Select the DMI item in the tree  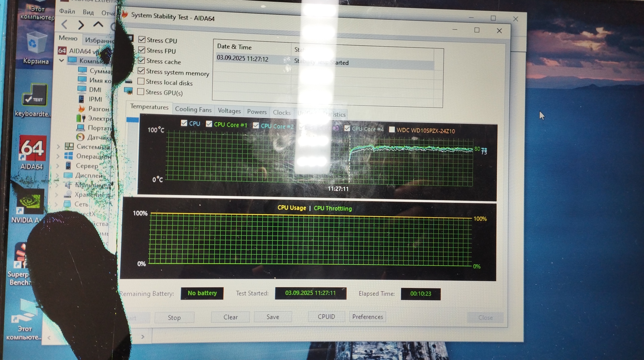[95, 90]
